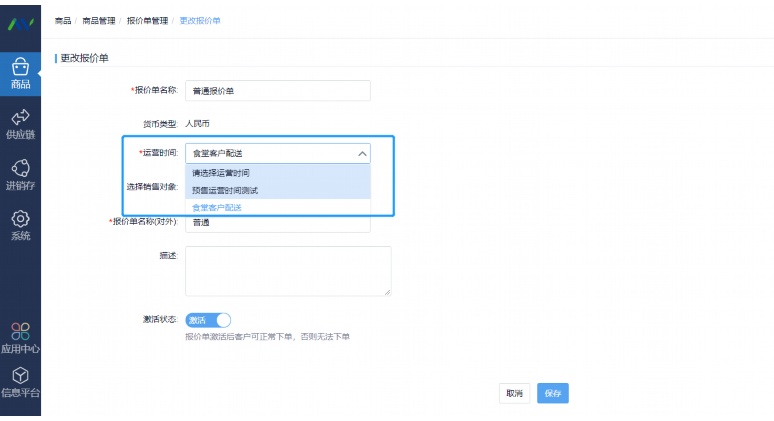The width and height of the screenshot is (774, 421).
Task: Open the 进销存 sidebar module
Action: click(x=20, y=175)
